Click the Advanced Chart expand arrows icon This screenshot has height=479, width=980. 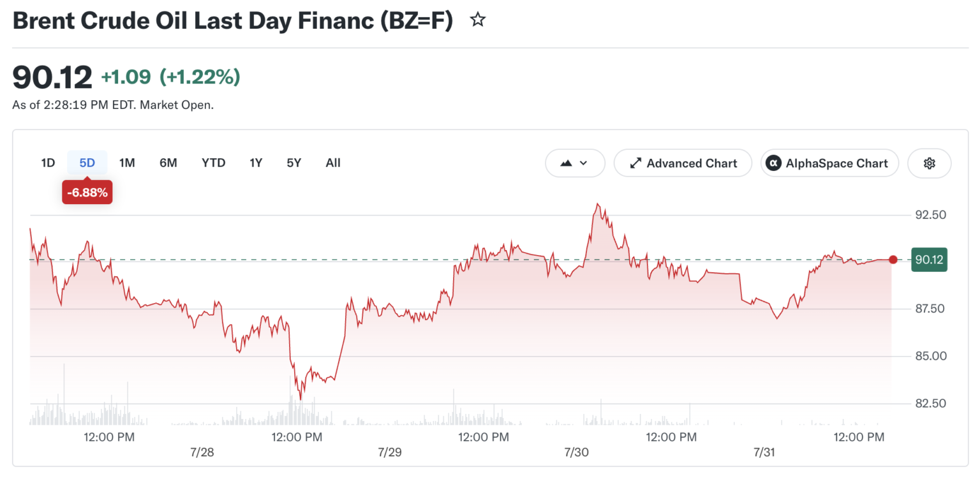635,163
